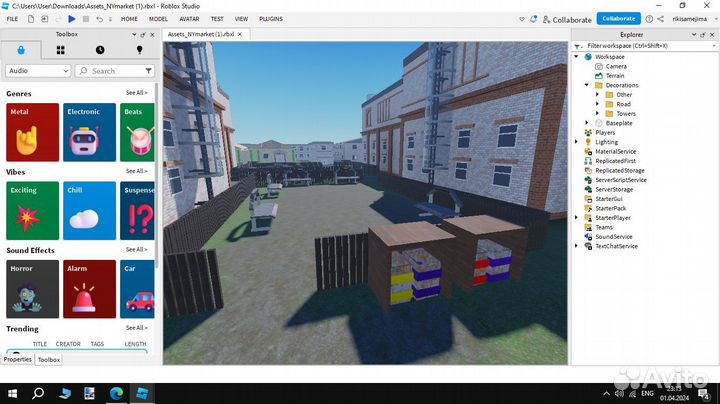Open the Toolbox Creations lightbulb icon
720x404 pixels.
(139, 49)
